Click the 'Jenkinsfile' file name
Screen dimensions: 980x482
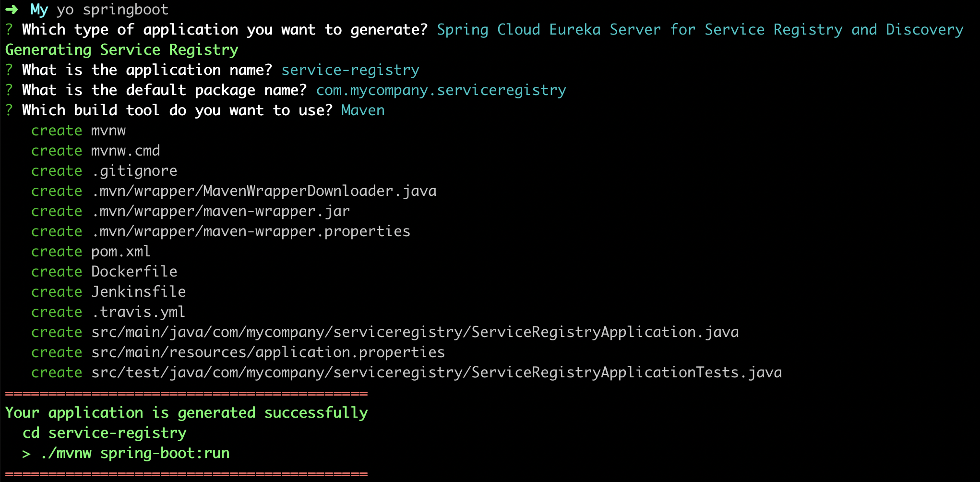(x=139, y=291)
